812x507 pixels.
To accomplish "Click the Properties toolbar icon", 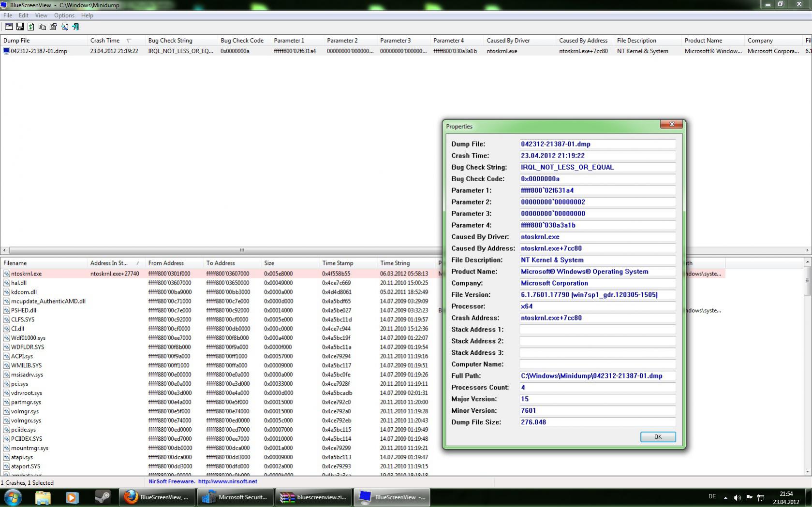I will tap(53, 27).
